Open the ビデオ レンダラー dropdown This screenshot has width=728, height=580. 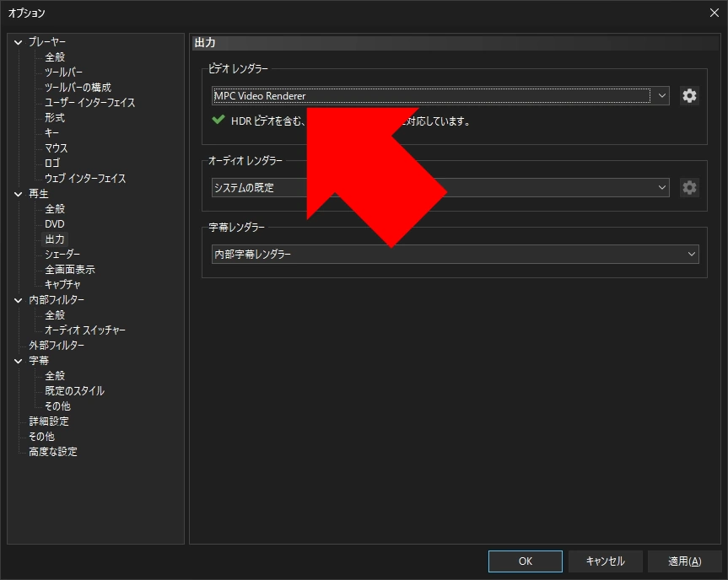pos(440,95)
